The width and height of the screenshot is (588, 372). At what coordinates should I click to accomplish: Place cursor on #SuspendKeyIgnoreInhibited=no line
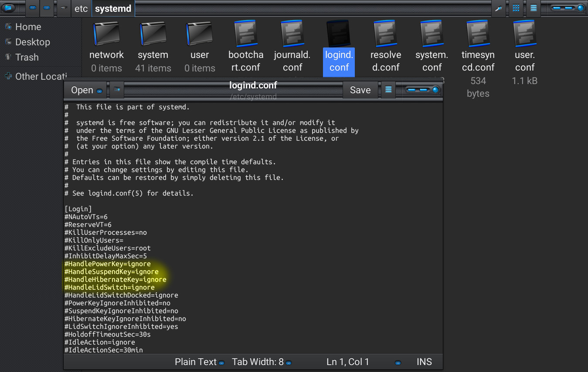tap(121, 311)
